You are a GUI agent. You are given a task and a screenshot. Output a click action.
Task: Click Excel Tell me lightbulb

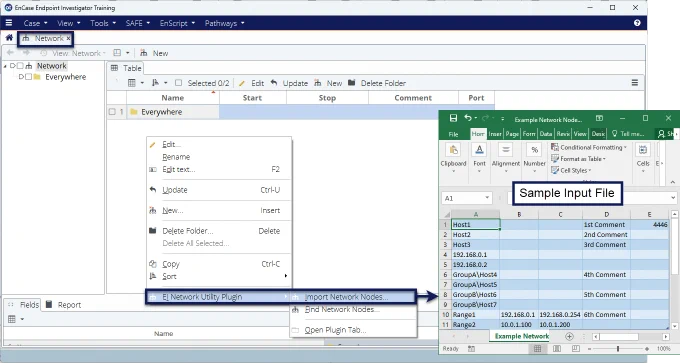615,134
